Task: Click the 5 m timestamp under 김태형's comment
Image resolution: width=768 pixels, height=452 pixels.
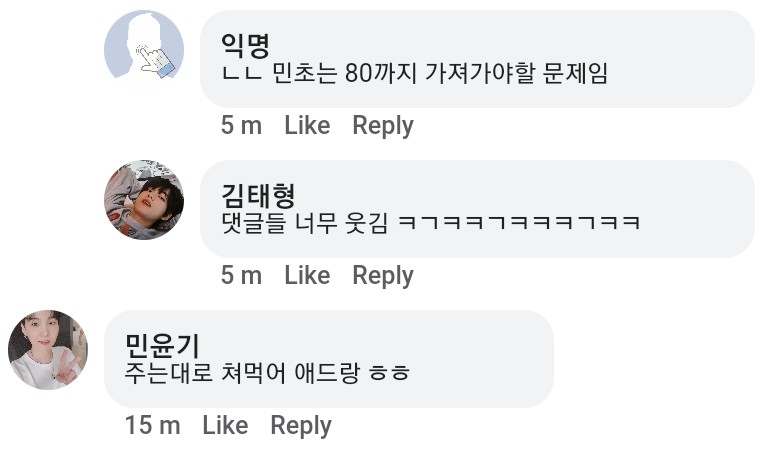Action: [241, 275]
